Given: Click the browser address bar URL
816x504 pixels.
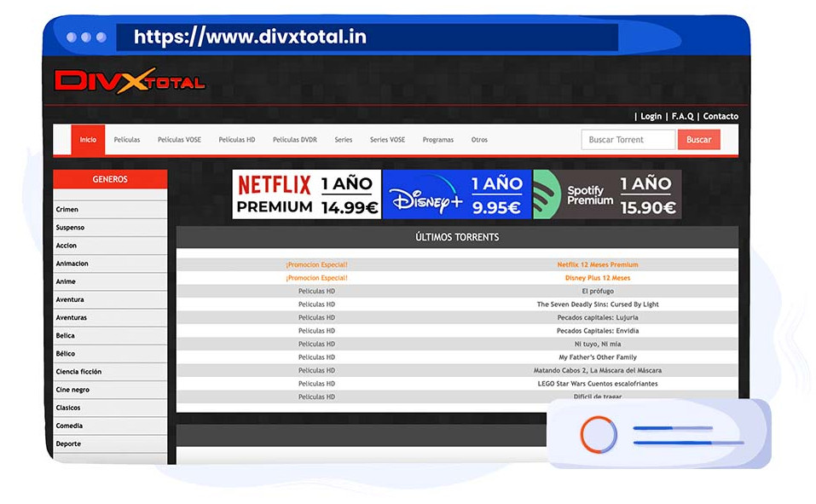Looking at the screenshot, I should point(250,37).
